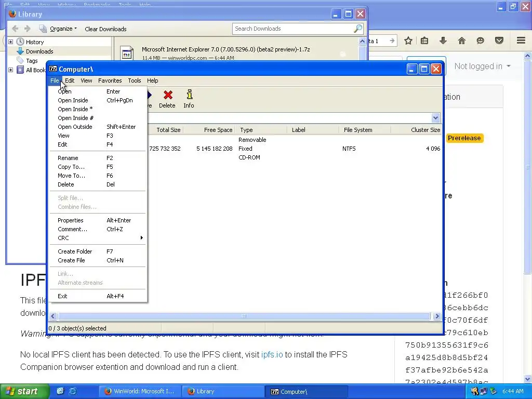Image resolution: width=532 pixels, height=399 pixels.
Task: Switch to the WinWorld Firefox taskbar button
Action: coord(140,391)
